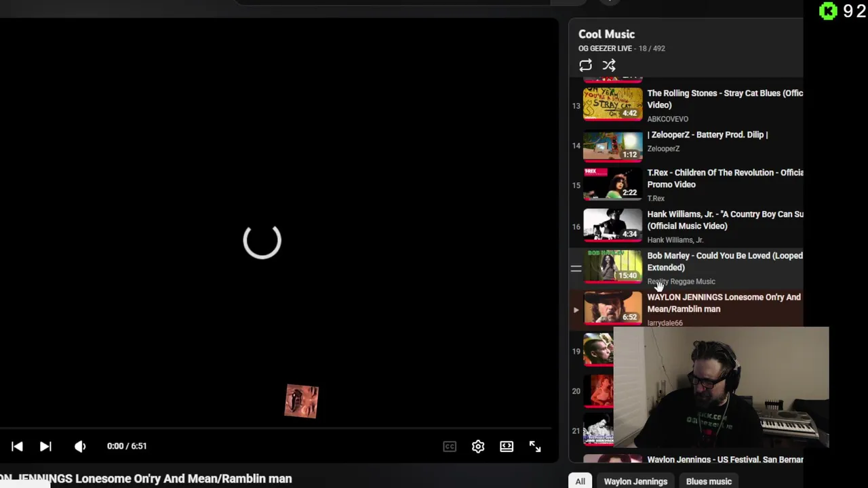Image resolution: width=868 pixels, height=488 pixels.
Task: Click Rolling Stones Stray Cat Blues title
Action: click(x=725, y=99)
